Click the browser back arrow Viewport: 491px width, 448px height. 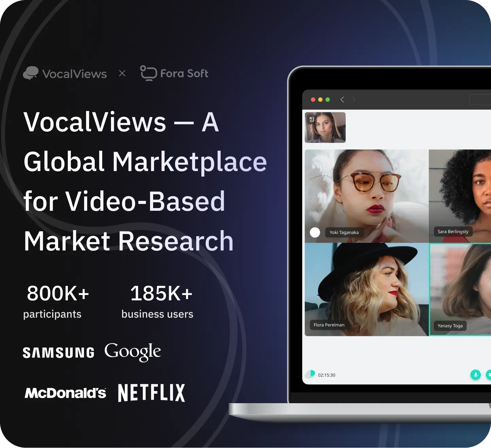coord(342,99)
